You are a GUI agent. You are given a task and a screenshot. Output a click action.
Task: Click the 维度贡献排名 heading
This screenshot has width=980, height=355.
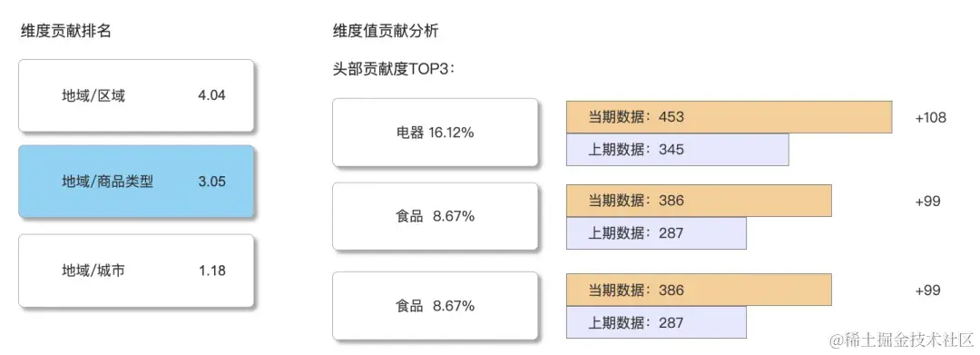click(x=65, y=31)
